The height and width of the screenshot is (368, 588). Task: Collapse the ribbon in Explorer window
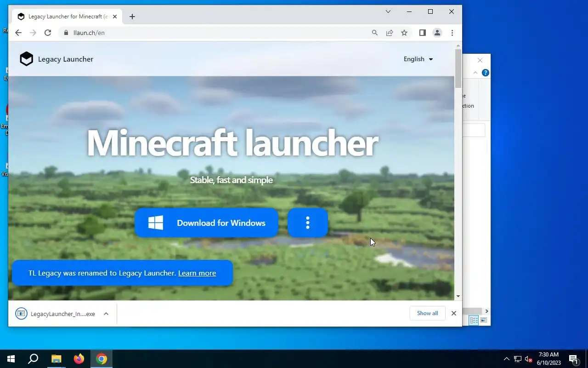click(x=475, y=73)
